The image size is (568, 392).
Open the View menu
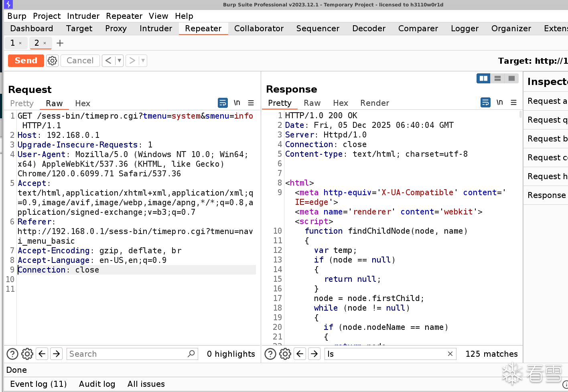point(158,16)
